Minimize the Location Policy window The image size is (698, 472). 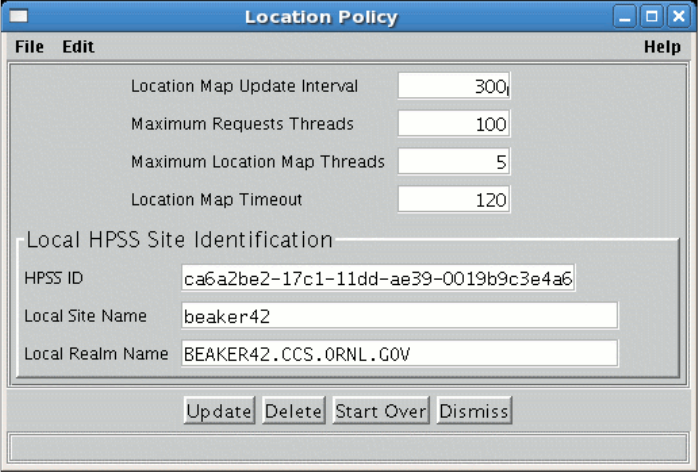coord(625,17)
